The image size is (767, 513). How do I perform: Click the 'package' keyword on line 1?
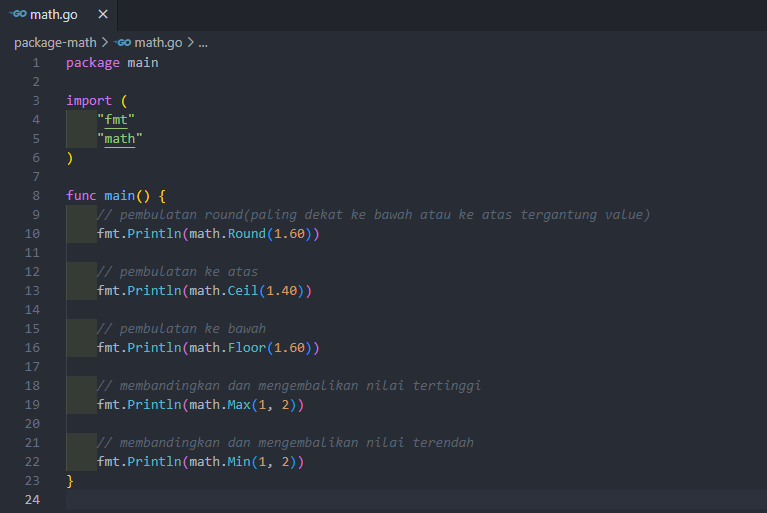click(x=93, y=63)
